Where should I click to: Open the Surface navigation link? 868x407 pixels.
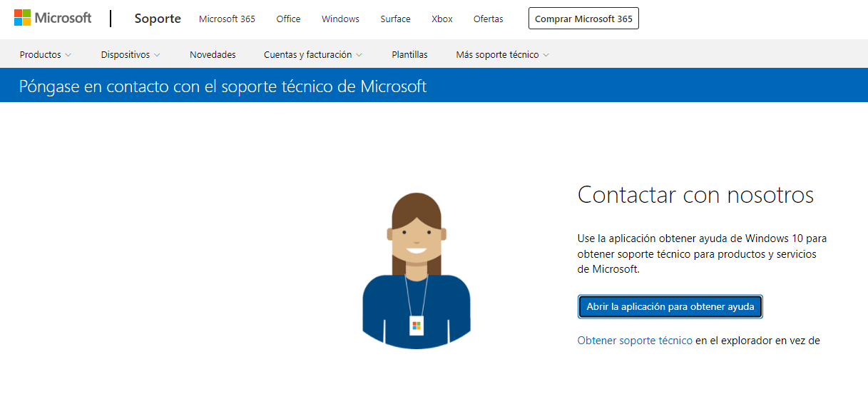pos(395,19)
